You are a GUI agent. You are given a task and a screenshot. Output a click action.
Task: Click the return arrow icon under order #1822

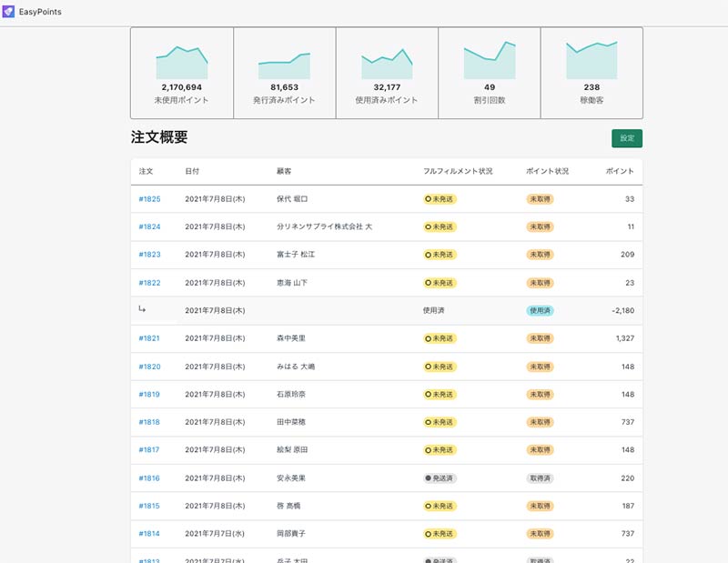point(142,310)
